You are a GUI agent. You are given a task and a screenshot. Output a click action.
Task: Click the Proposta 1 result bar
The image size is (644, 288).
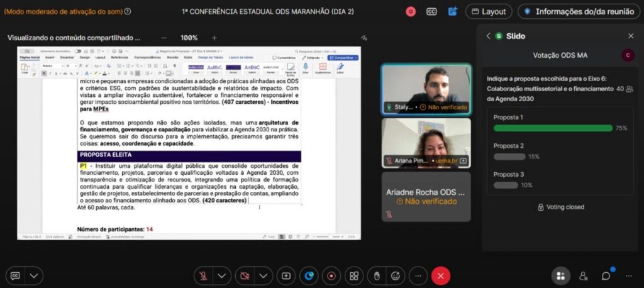pos(553,128)
